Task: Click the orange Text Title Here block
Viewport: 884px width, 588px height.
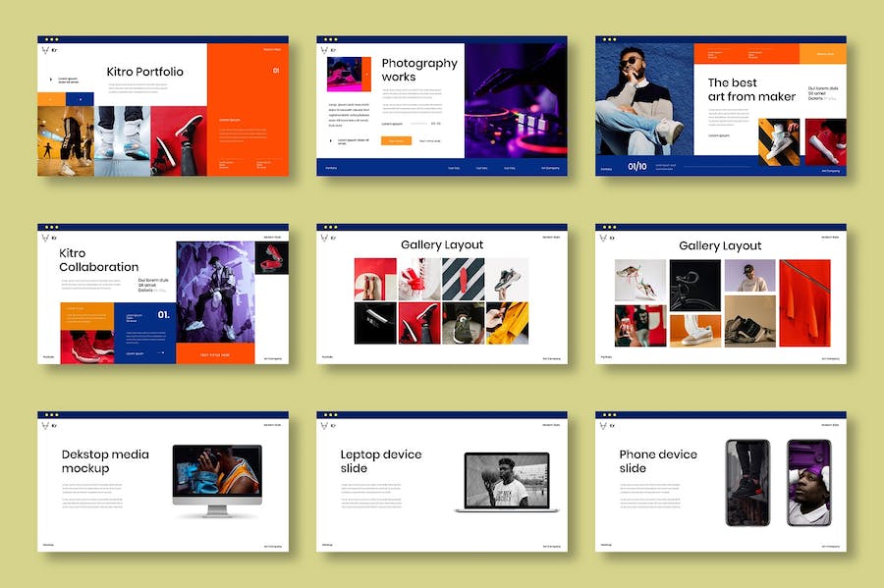Action: coord(215,353)
